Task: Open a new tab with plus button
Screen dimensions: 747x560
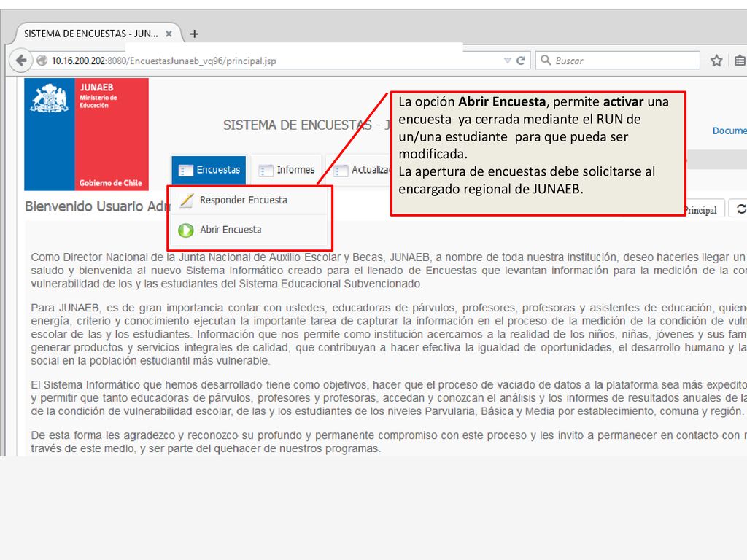Action: click(194, 34)
